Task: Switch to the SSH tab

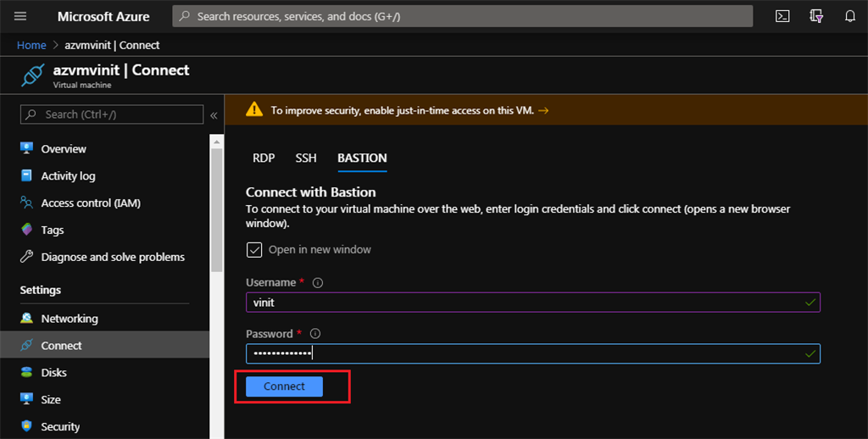Action: tap(305, 158)
